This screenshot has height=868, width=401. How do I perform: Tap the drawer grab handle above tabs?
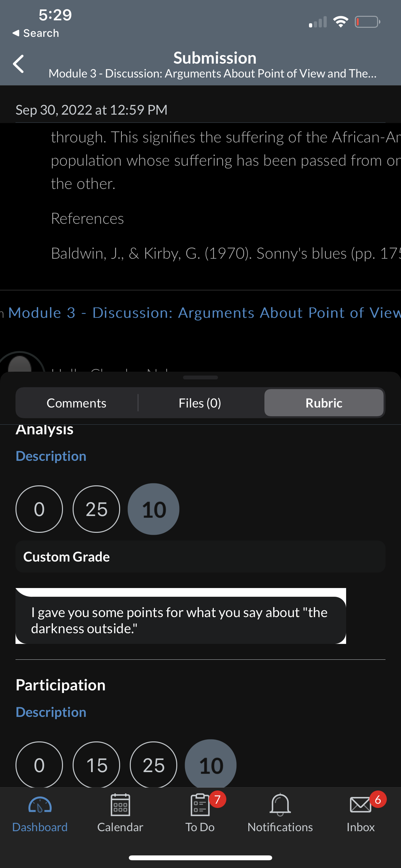point(200,377)
